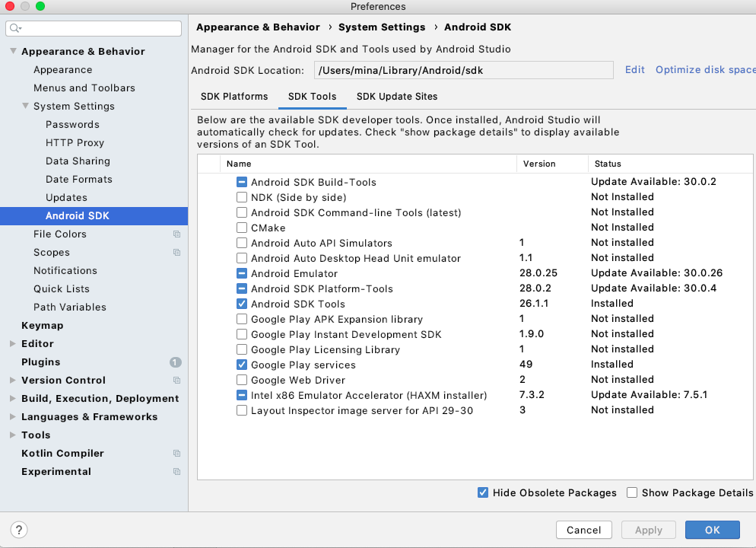Collapse the System Settings tree arrow

[25, 106]
